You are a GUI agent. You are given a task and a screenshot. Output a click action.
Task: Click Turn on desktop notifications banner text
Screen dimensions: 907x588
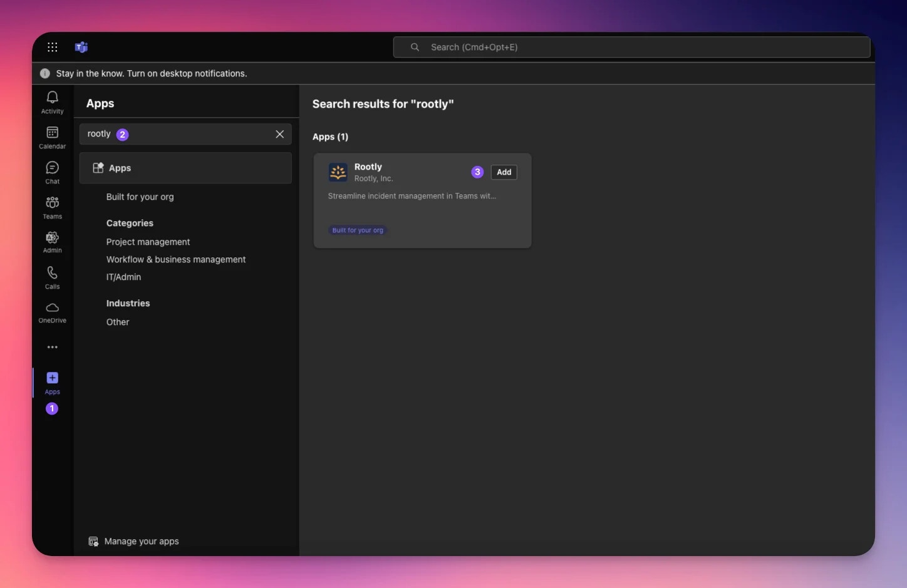click(152, 73)
